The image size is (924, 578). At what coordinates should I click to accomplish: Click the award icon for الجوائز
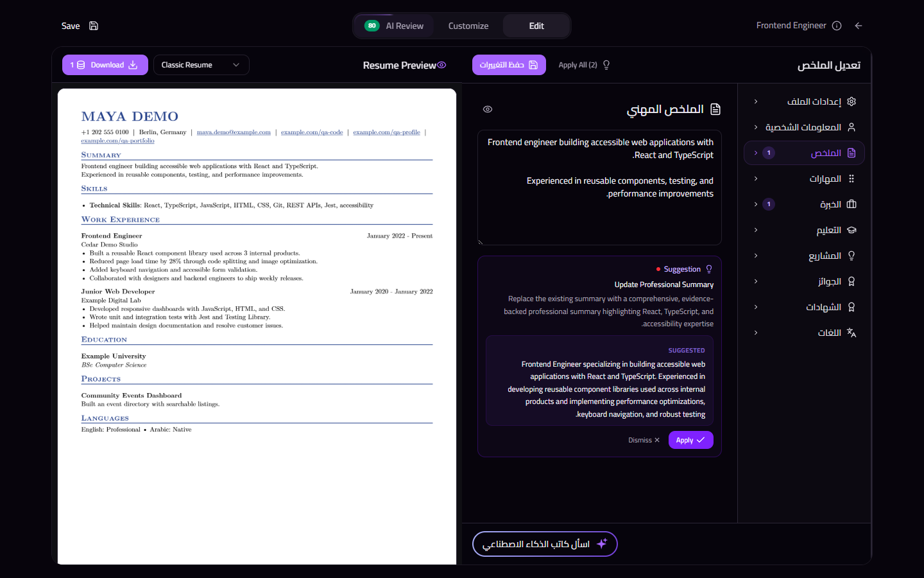point(851,281)
